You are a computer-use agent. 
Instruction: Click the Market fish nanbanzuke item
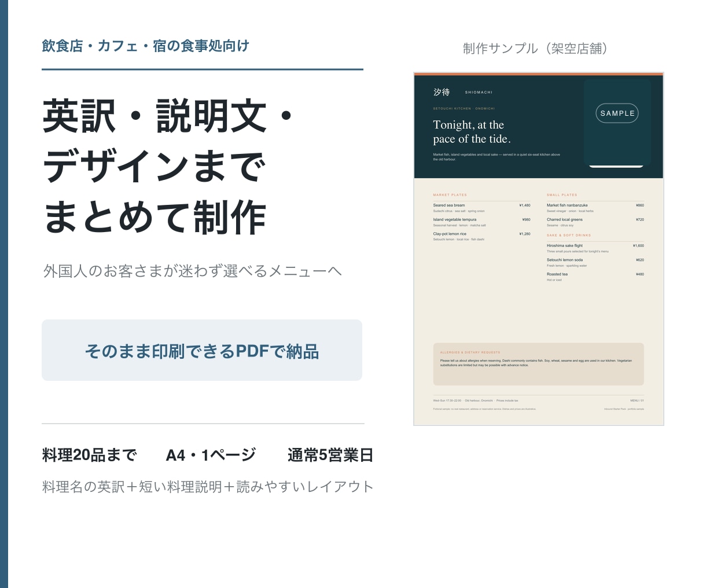[567, 205]
